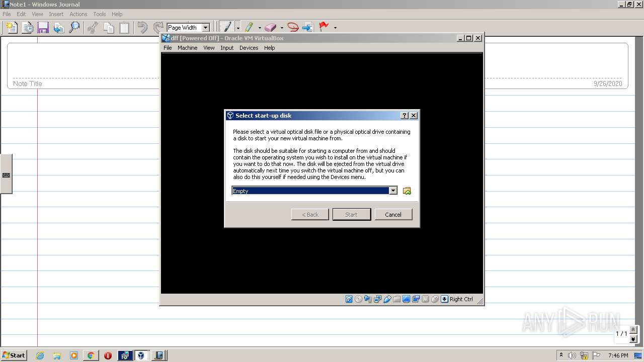644x362 pixels.
Task: Click display icon in VirtualBox status bar
Action: 406,299
